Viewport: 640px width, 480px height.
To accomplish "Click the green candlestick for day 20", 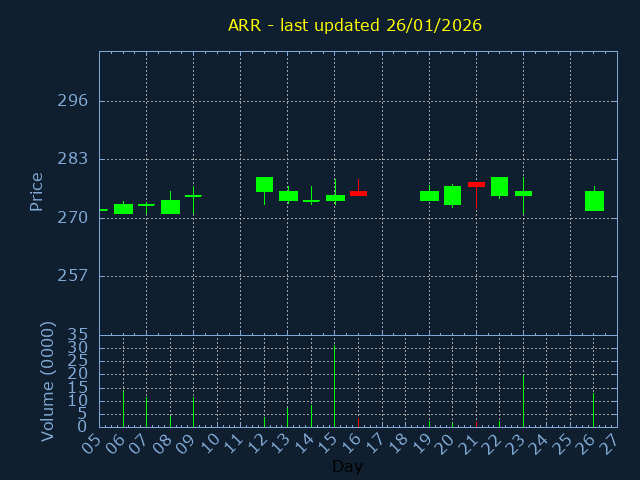I will click(x=452, y=195).
